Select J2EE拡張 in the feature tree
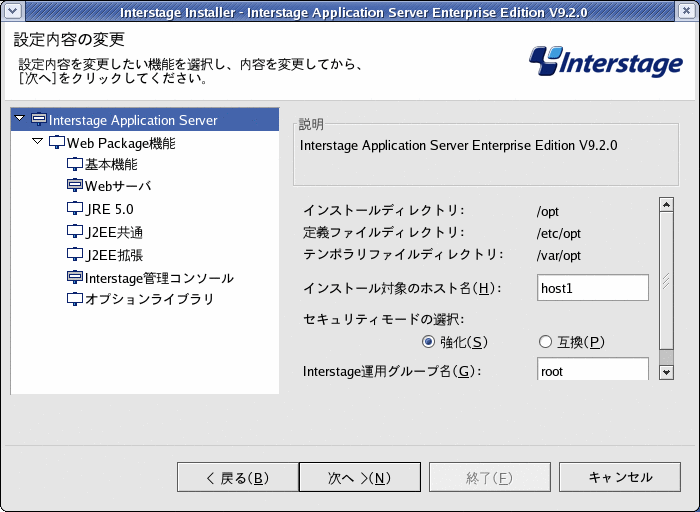 (x=114, y=255)
